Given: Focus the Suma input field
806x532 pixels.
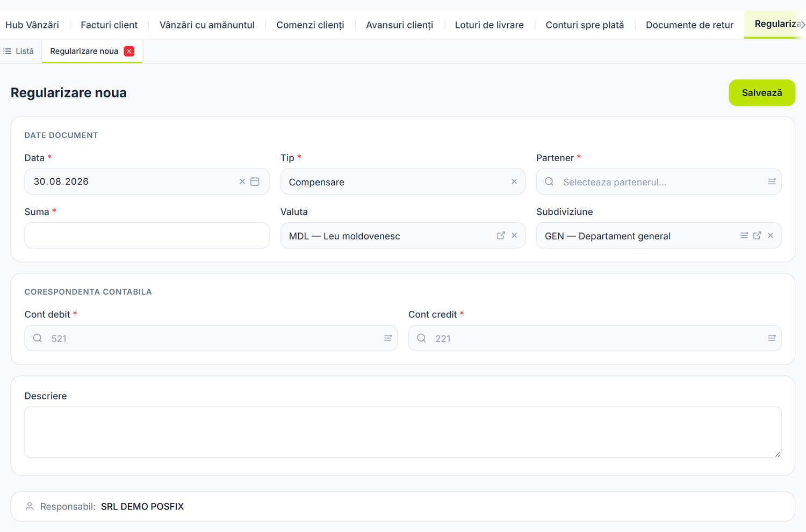Looking at the screenshot, I should pyautogui.click(x=147, y=236).
